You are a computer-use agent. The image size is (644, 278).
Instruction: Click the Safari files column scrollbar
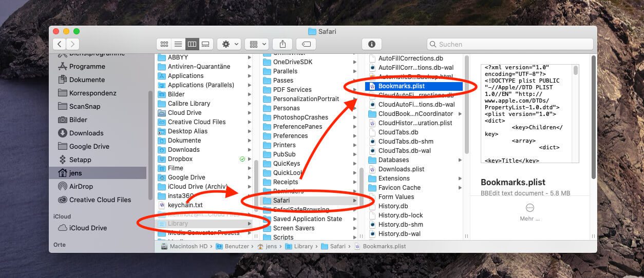pyautogui.click(x=466, y=105)
